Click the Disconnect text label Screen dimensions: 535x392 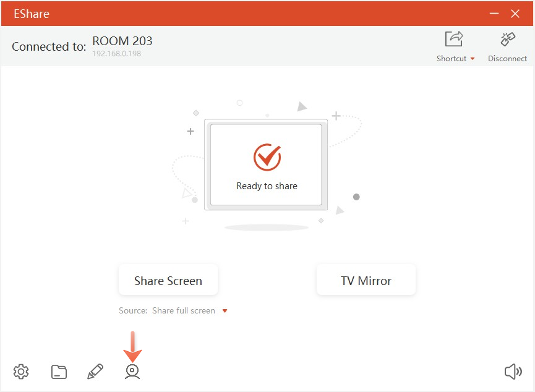pyautogui.click(x=507, y=59)
